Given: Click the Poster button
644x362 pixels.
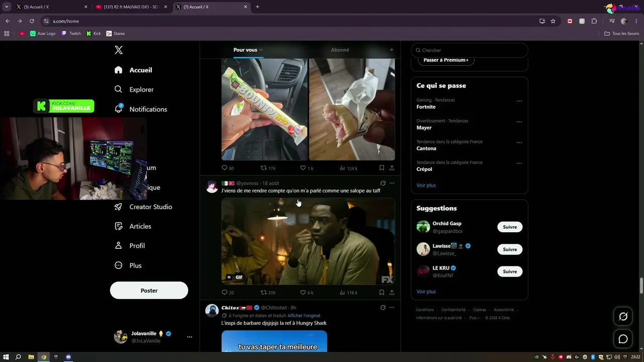Looking at the screenshot, I should click(x=149, y=291).
